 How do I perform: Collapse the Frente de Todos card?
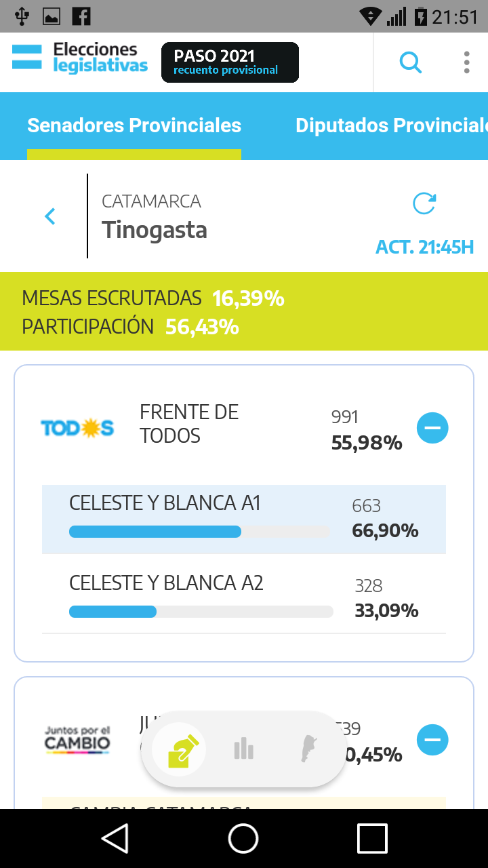(x=432, y=428)
